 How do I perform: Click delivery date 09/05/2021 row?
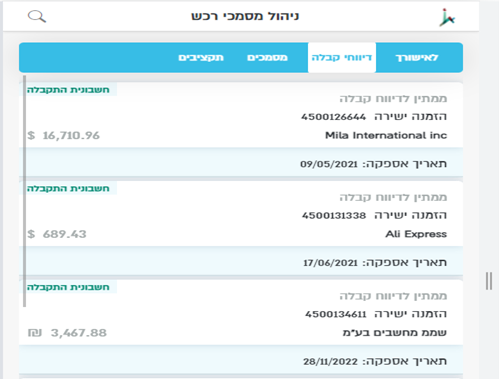(241, 162)
